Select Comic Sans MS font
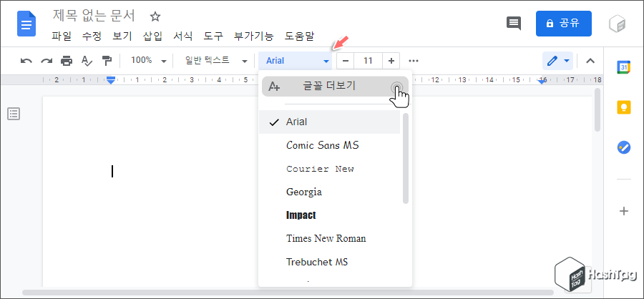 329,145
